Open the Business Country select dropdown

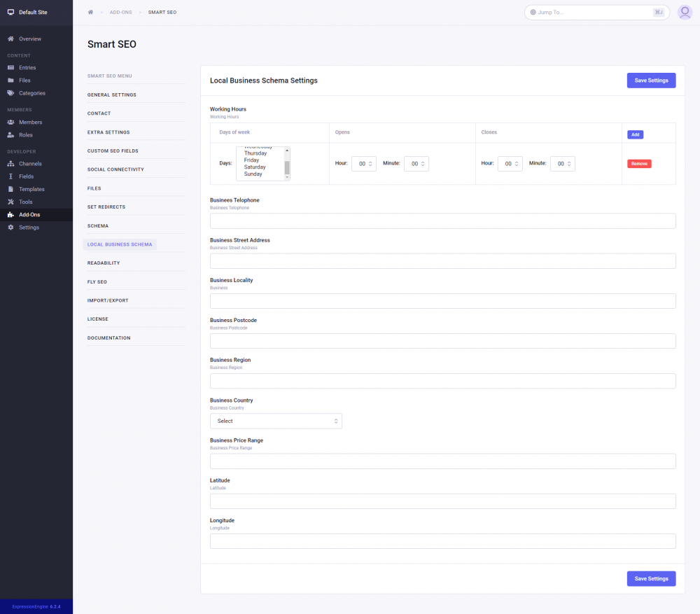pyautogui.click(x=276, y=421)
